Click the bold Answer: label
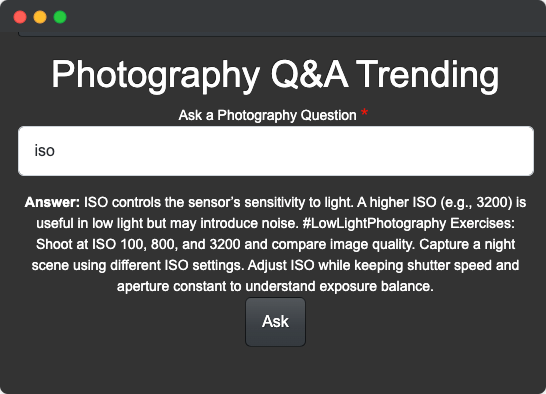Viewport: 546px width, 394px height. pos(52,202)
